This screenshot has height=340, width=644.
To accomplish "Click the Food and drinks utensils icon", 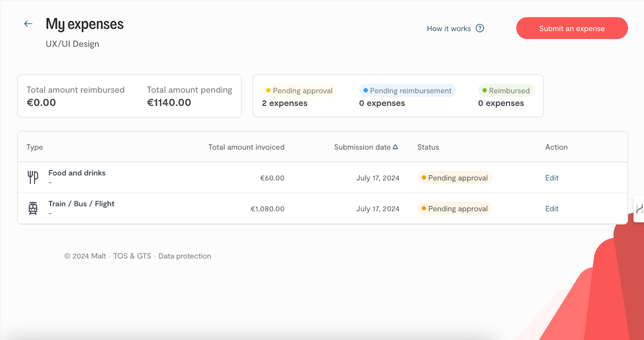I will (x=33, y=177).
